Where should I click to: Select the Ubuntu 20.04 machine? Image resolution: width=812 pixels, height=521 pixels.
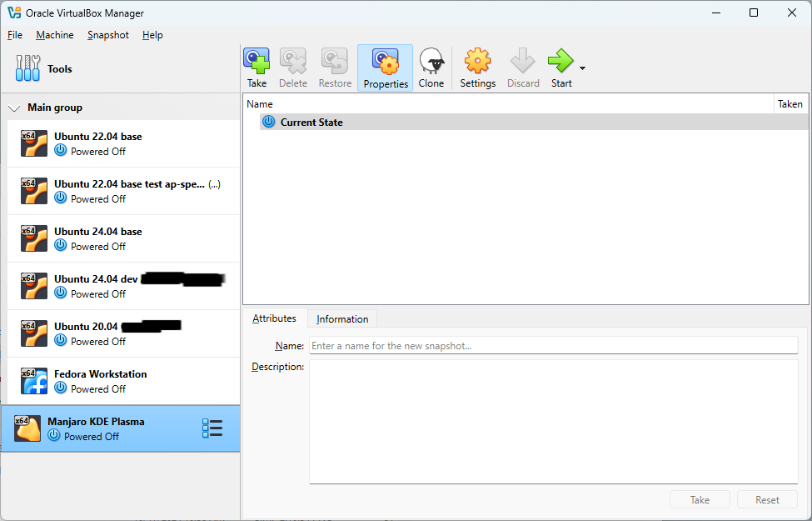pos(124,333)
